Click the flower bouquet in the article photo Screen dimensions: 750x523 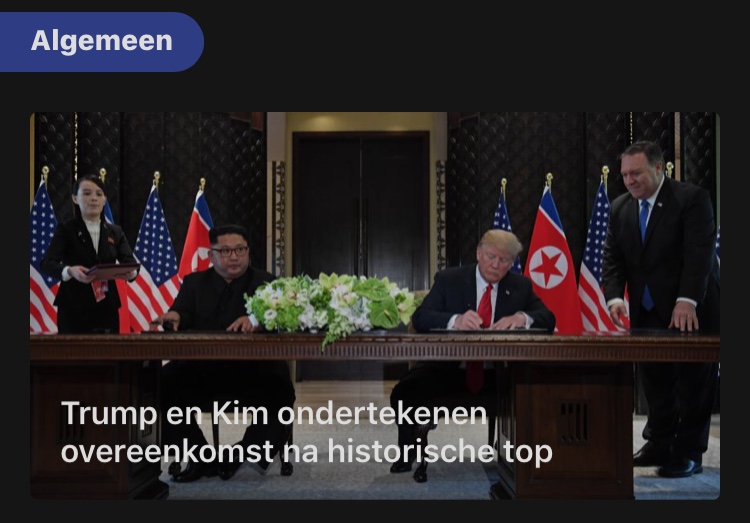tap(330, 304)
